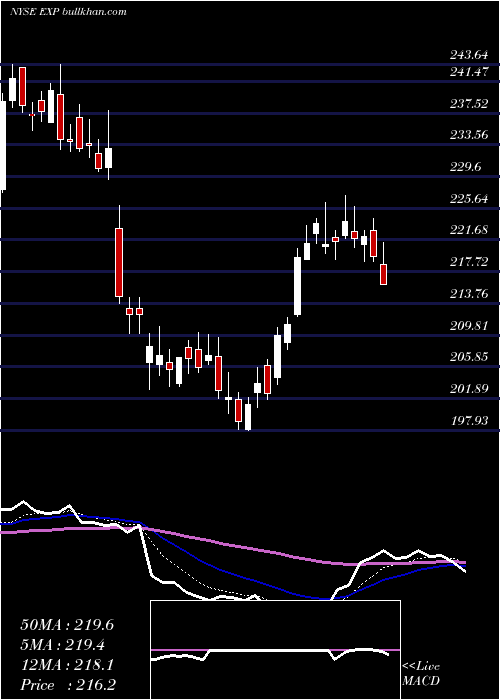500x700 pixels.
Task: Select the 209.81 price axis label
Action: tap(469, 325)
